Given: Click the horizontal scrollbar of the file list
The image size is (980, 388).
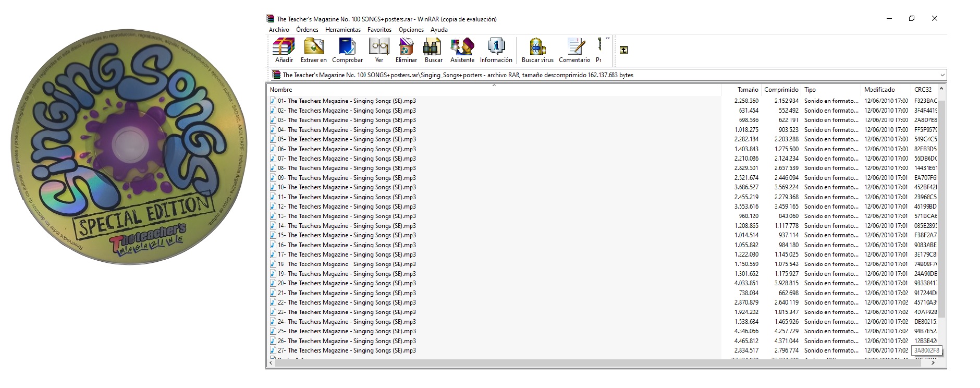Looking at the screenshot, I should coord(598,363).
